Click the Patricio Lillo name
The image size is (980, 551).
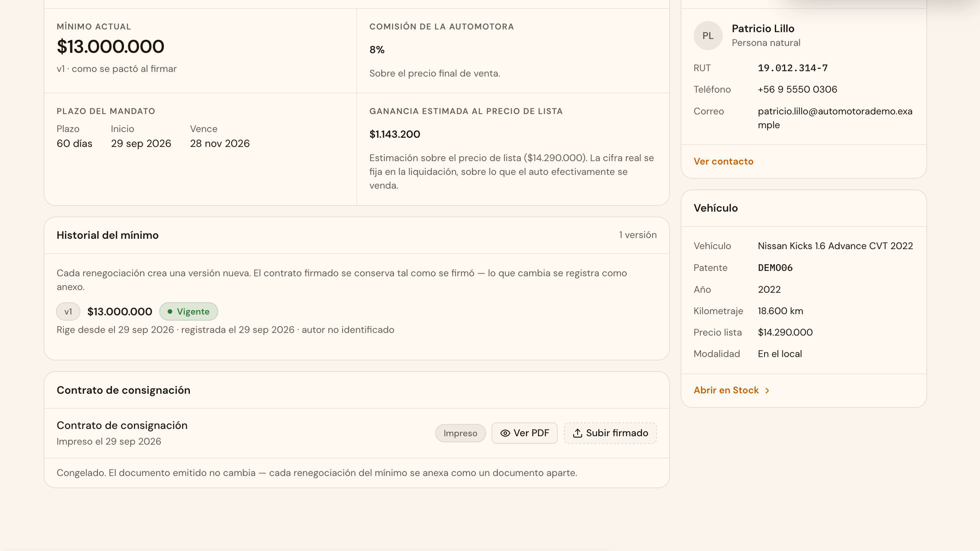point(763,29)
